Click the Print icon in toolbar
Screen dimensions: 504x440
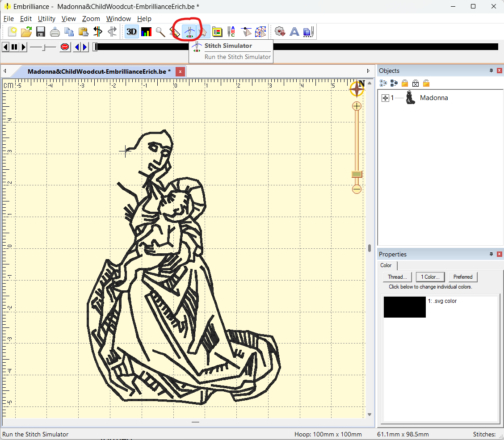55,32
